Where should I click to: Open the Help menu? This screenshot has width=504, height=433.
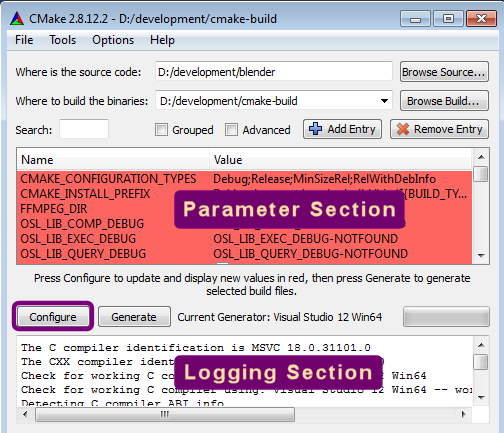(x=162, y=40)
